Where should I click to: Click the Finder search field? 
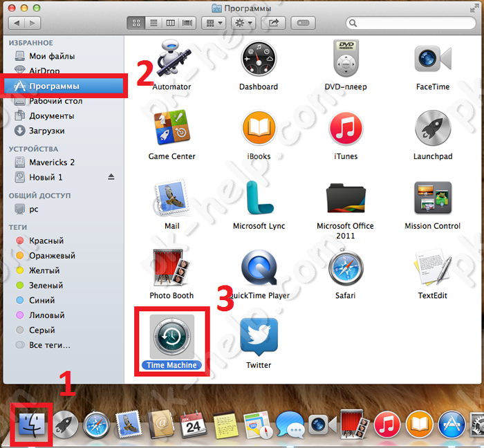point(411,23)
